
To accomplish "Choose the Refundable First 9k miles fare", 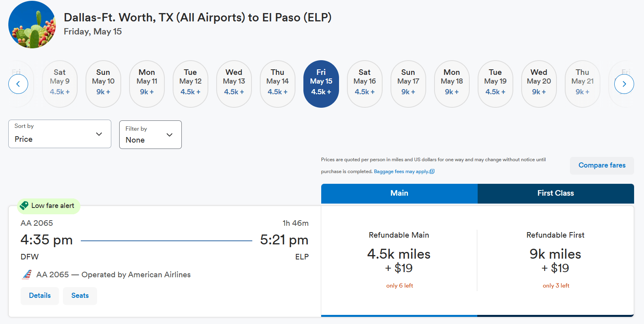I will coord(555,260).
